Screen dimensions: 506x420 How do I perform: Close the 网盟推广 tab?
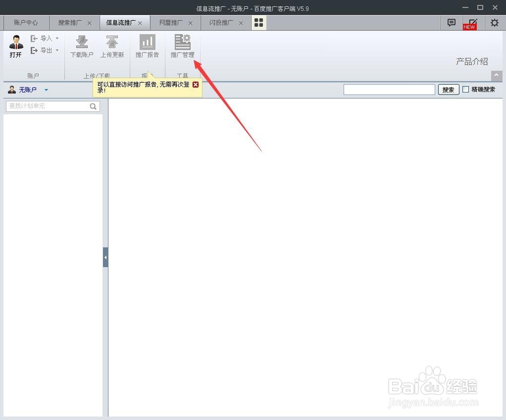190,23
